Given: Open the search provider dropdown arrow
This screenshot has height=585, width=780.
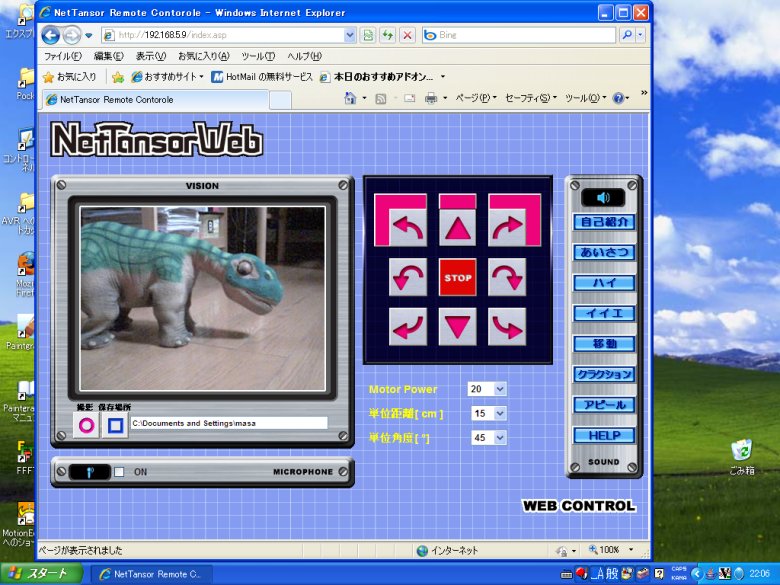Looking at the screenshot, I should coord(640,35).
